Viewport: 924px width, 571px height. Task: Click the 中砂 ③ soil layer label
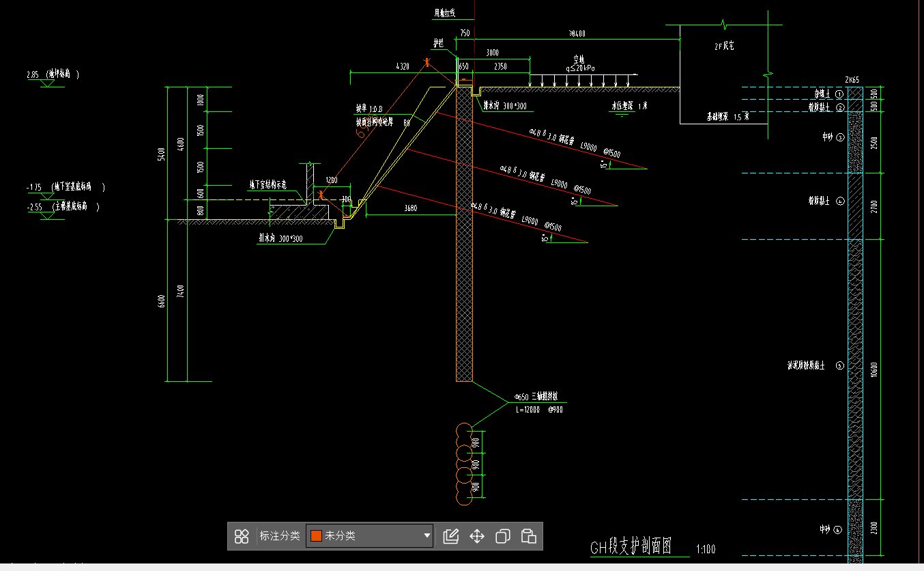pyautogui.click(x=833, y=137)
